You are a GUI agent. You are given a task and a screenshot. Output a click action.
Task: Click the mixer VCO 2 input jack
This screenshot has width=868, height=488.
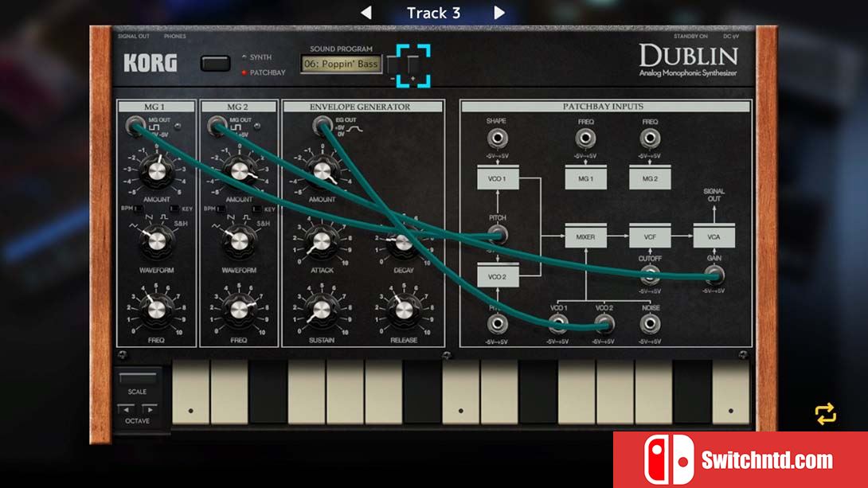click(x=604, y=324)
